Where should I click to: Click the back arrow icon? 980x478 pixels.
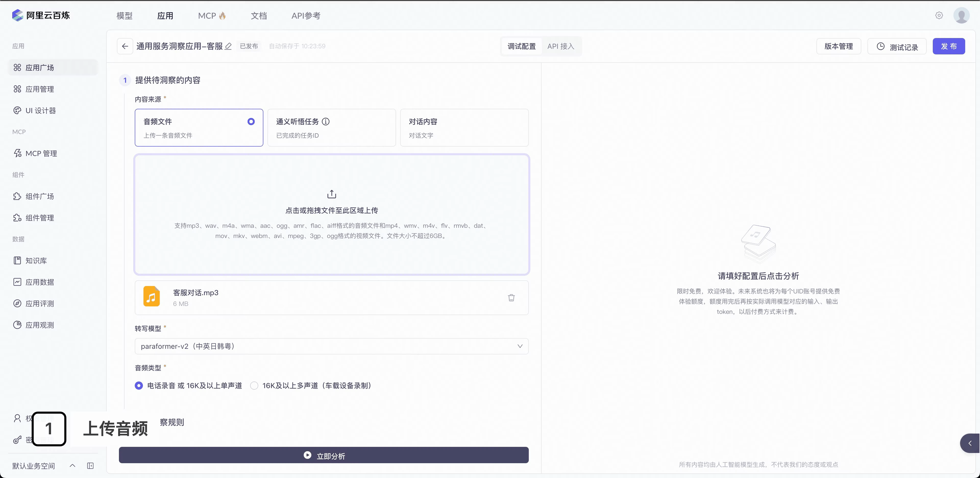click(x=125, y=46)
